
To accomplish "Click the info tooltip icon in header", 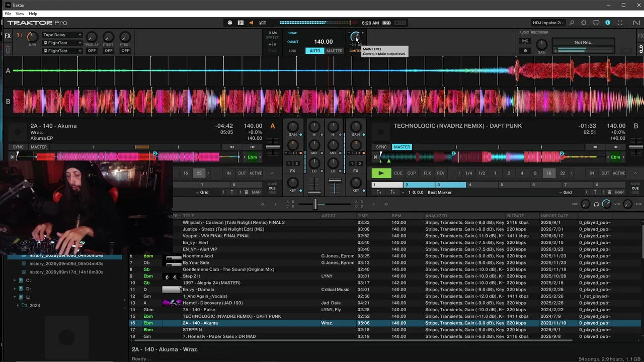I will [608, 23].
